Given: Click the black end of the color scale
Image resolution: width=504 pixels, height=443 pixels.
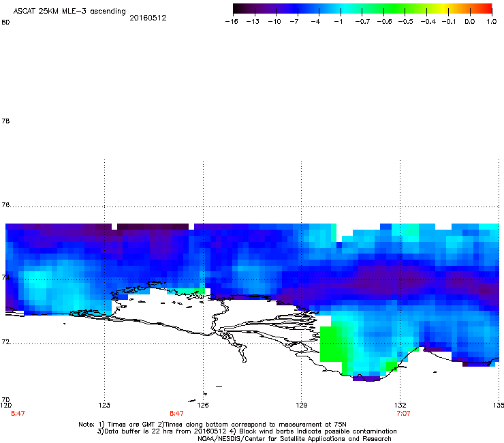Looking at the screenshot, I should click(238, 9).
